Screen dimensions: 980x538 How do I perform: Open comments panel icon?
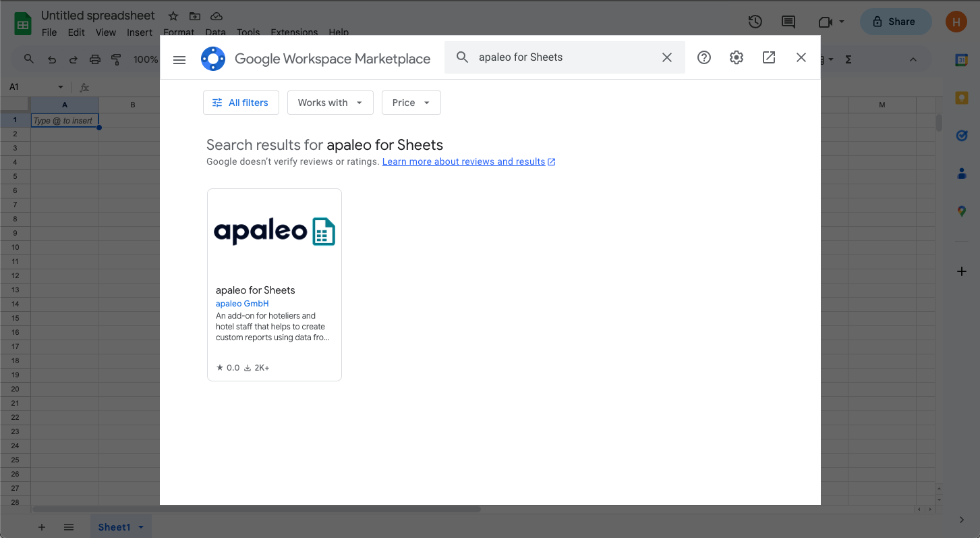pos(788,22)
